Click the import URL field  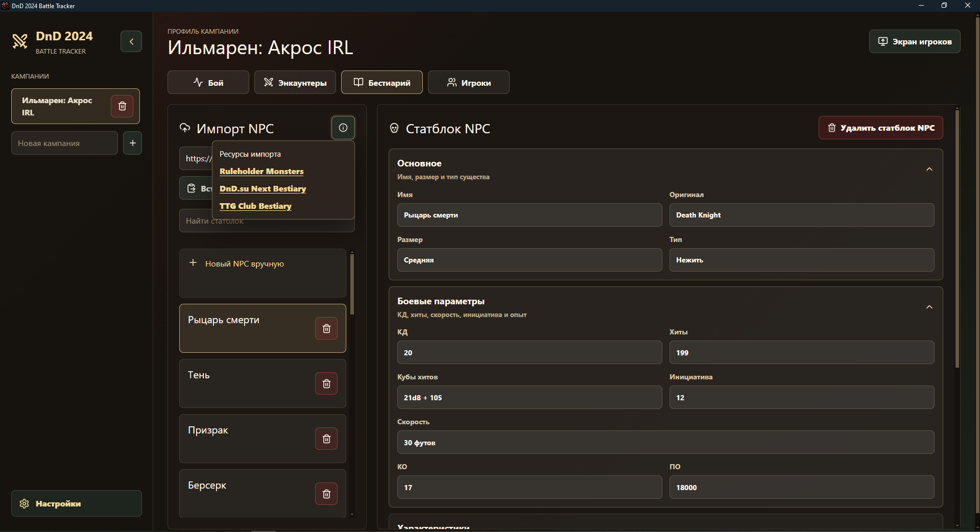[196, 158]
